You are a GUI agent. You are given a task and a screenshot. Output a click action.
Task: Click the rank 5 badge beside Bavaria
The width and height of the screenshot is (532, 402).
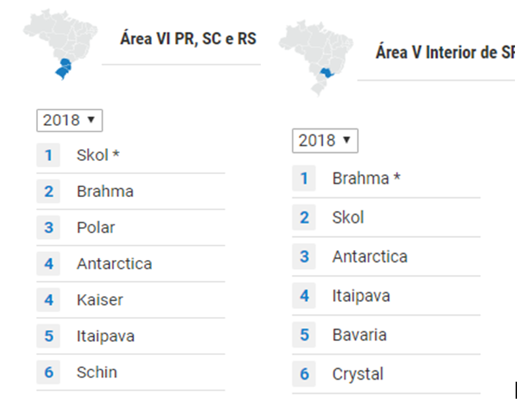click(x=304, y=335)
